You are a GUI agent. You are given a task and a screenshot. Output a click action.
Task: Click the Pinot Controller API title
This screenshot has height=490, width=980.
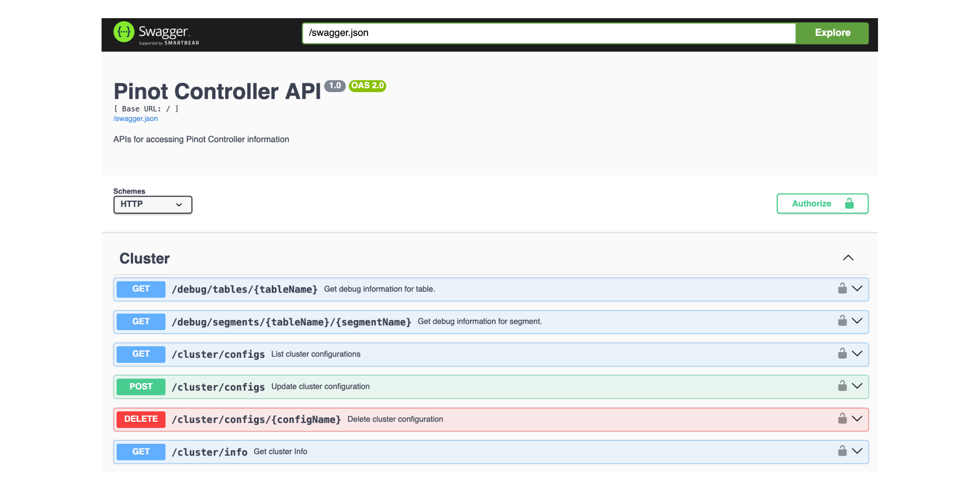[217, 91]
